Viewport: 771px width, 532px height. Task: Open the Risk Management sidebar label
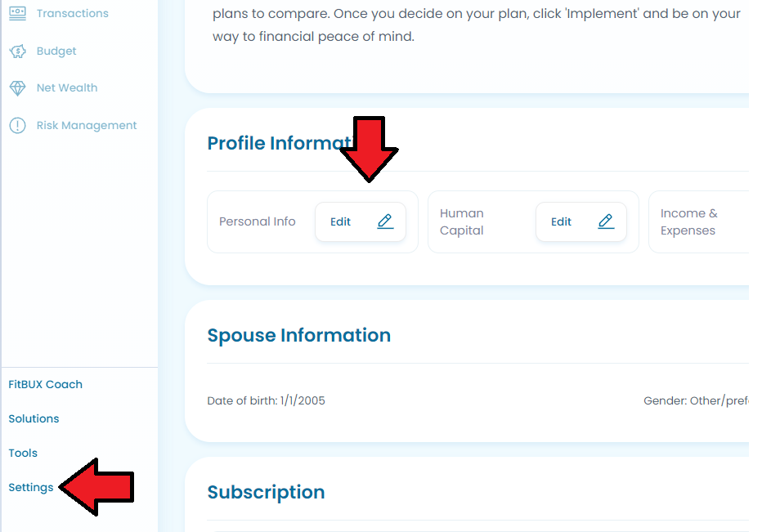[87, 125]
